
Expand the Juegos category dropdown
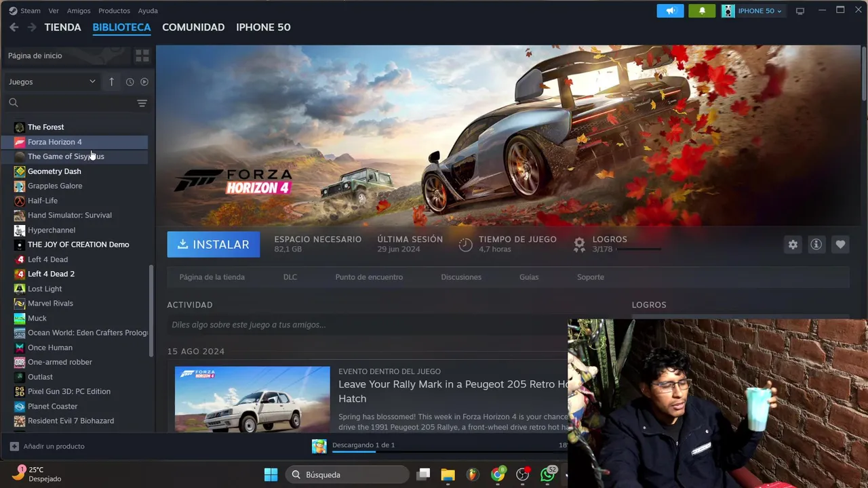pyautogui.click(x=52, y=81)
